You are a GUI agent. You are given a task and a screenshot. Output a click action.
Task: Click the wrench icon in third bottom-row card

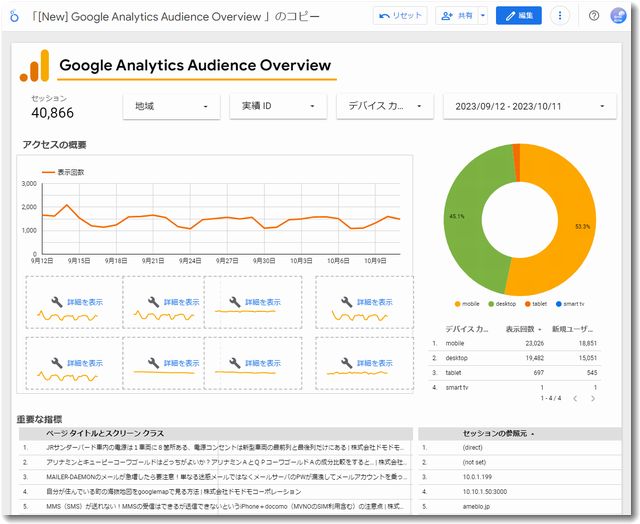point(235,363)
